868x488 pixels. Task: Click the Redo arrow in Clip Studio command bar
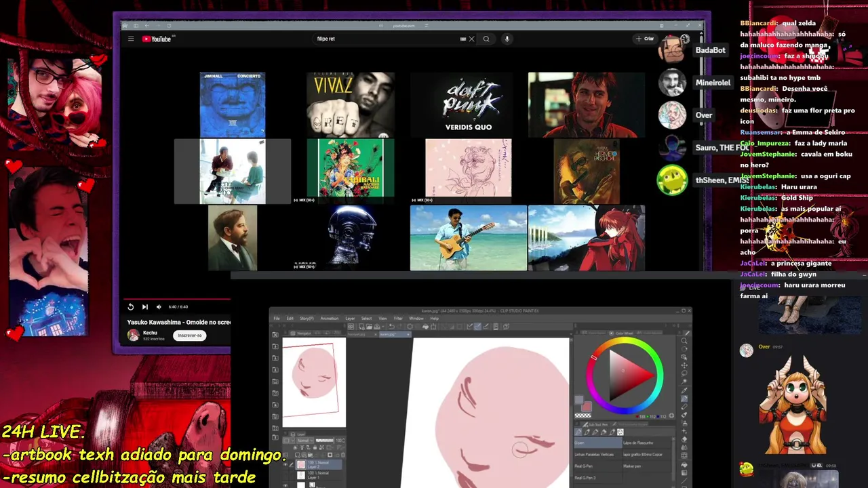[x=401, y=327]
